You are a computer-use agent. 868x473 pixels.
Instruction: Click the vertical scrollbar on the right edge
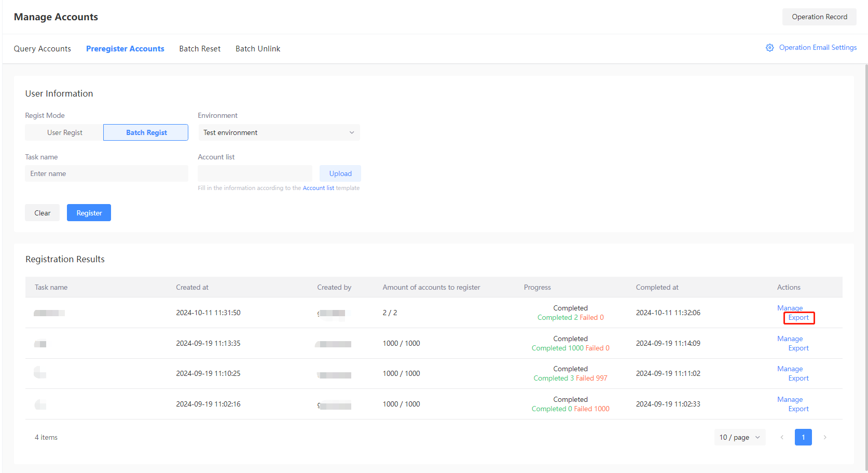(x=866, y=267)
